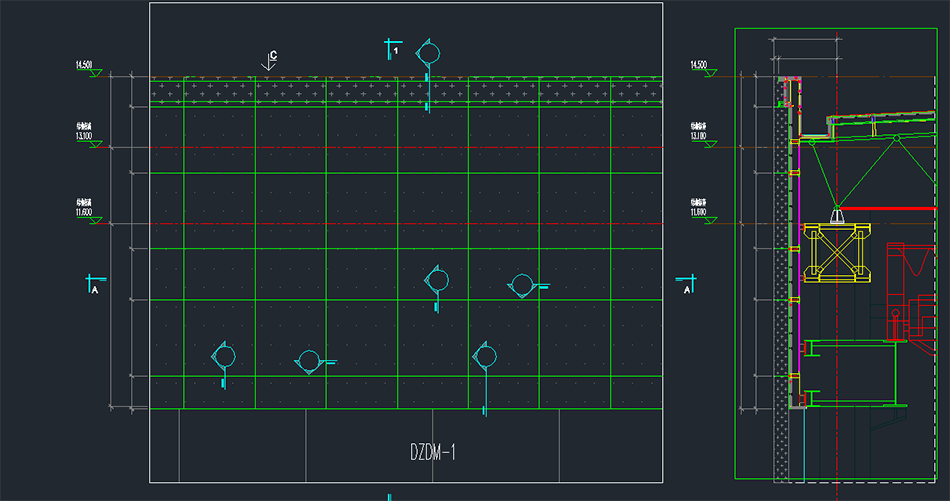Viewport: 950px width, 501px height.
Task: Select the DZDM-1 drawing title text
Action: [433, 452]
